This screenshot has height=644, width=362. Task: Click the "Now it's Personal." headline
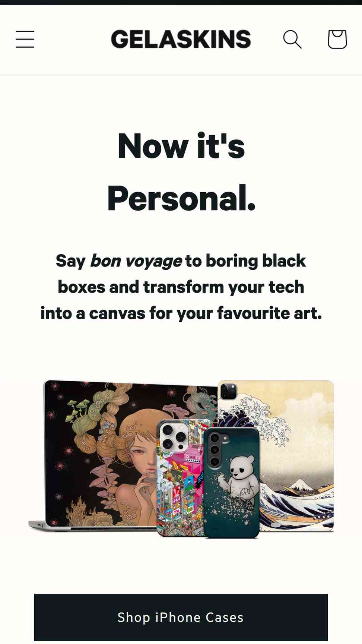(x=181, y=172)
